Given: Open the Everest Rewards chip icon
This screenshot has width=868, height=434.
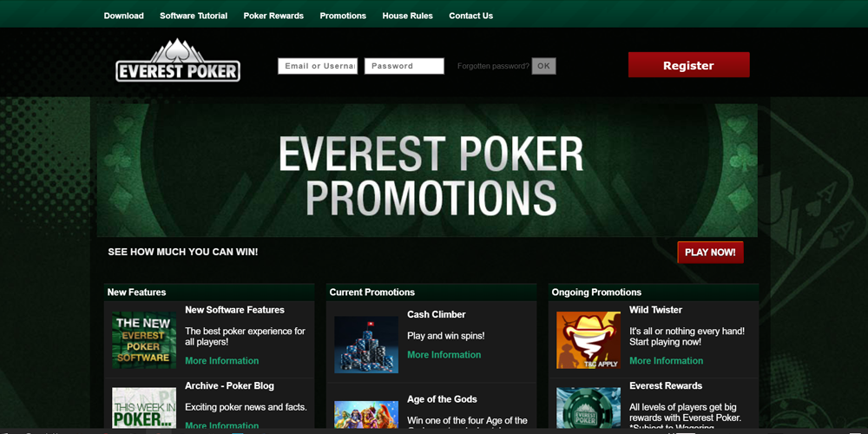Looking at the screenshot, I should (589, 407).
